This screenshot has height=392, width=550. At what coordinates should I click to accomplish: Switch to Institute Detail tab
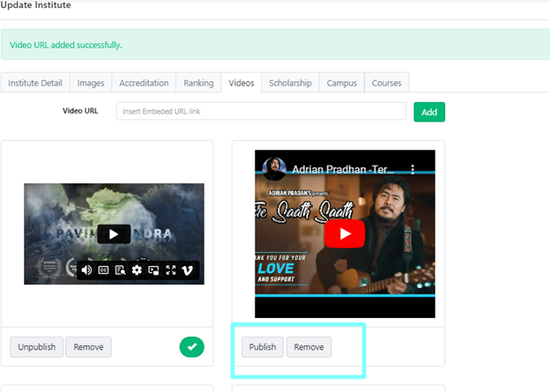click(x=35, y=83)
